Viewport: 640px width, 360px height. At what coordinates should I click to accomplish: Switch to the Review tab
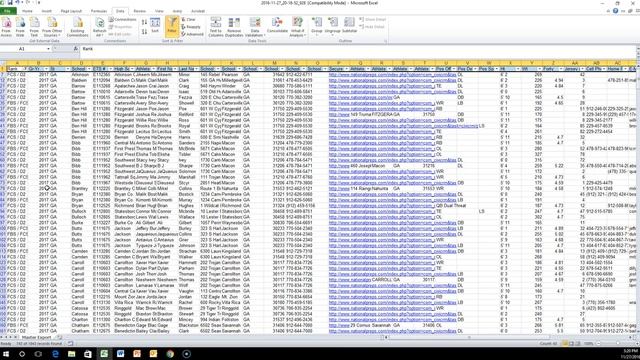140,11
